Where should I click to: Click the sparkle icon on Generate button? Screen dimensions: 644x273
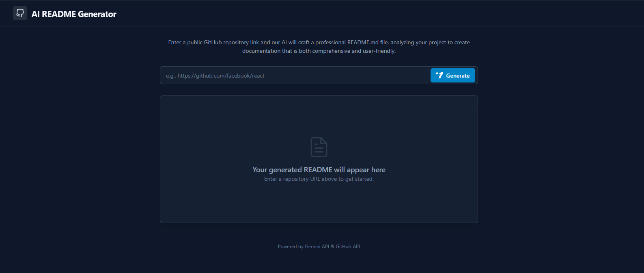pos(439,75)
